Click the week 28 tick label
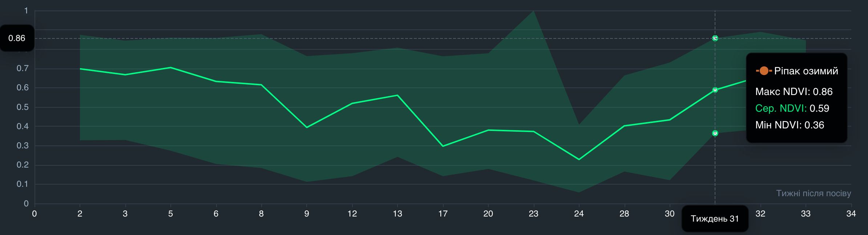868x235 pixels. [624, 214]
